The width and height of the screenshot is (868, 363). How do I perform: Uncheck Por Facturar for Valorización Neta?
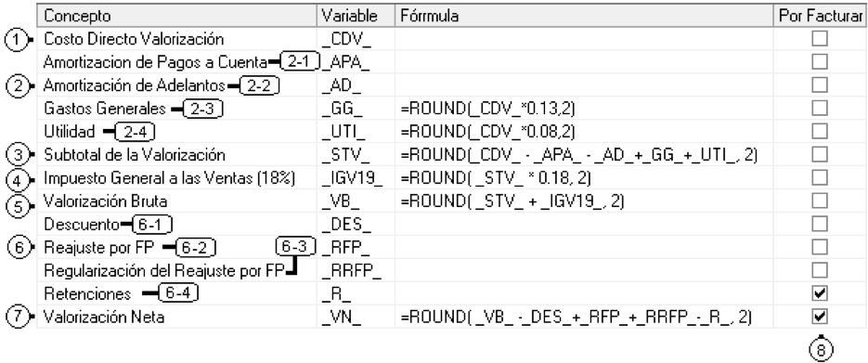click(x=820, y=318)
